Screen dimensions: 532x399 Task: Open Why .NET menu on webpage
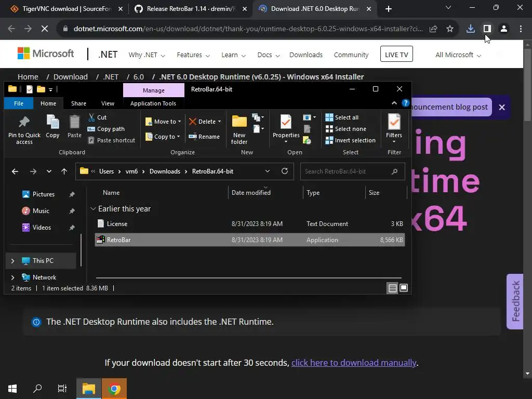pyautogui.click(x=147, y=55)
